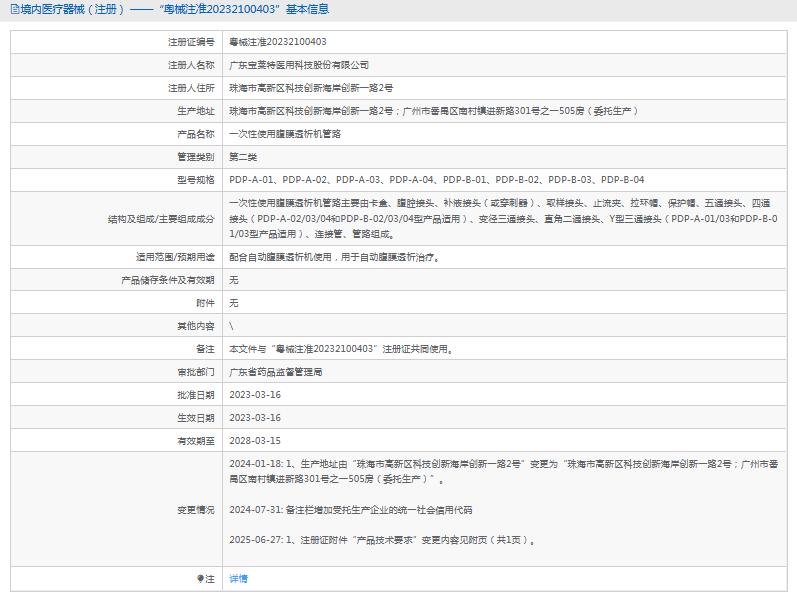797x598 pixels.
Task: Click the 注册证编号 label
Action: tap(191, 42)
